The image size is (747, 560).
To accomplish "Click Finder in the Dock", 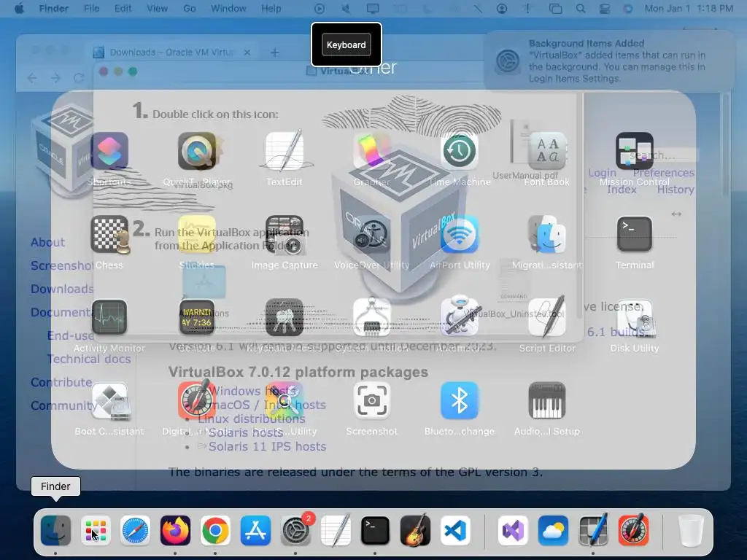I will coord(55,530).
